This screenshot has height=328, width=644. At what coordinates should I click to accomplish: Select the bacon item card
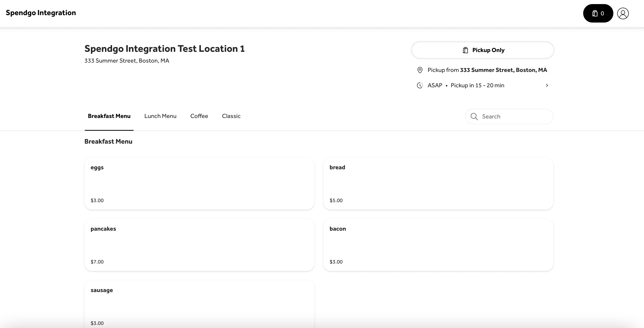pyautogui.click(x=438, y=245)
